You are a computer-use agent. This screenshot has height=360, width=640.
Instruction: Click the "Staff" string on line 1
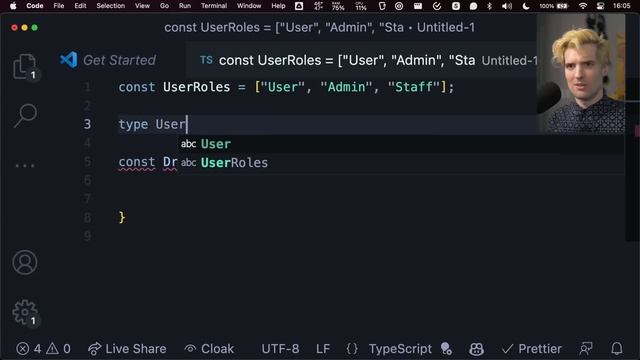click(x=414, y=87)
